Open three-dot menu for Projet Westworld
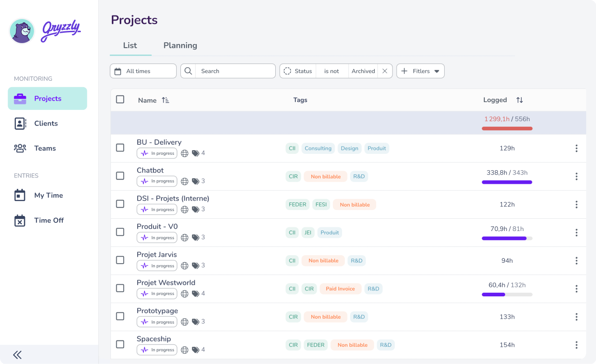 (576, 289)
